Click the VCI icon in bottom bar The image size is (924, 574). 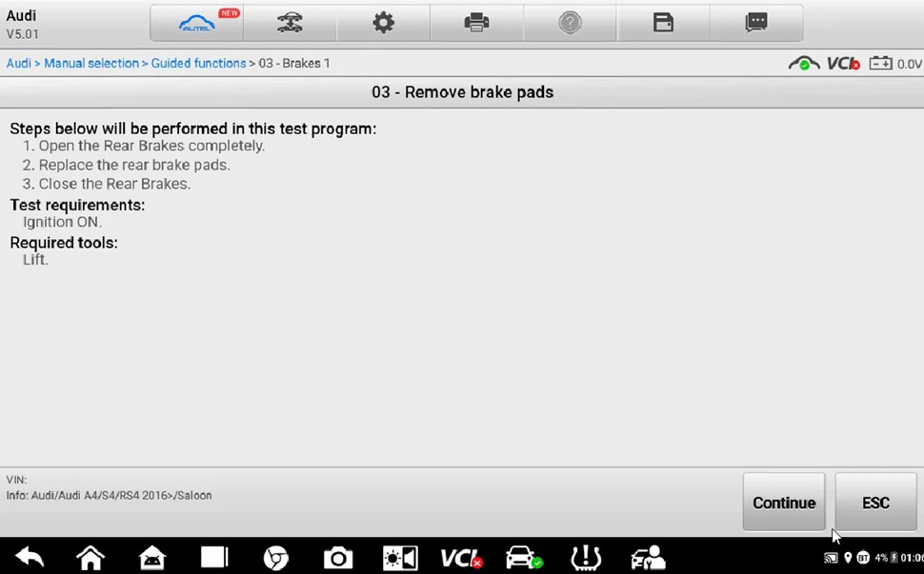(461, 558)
